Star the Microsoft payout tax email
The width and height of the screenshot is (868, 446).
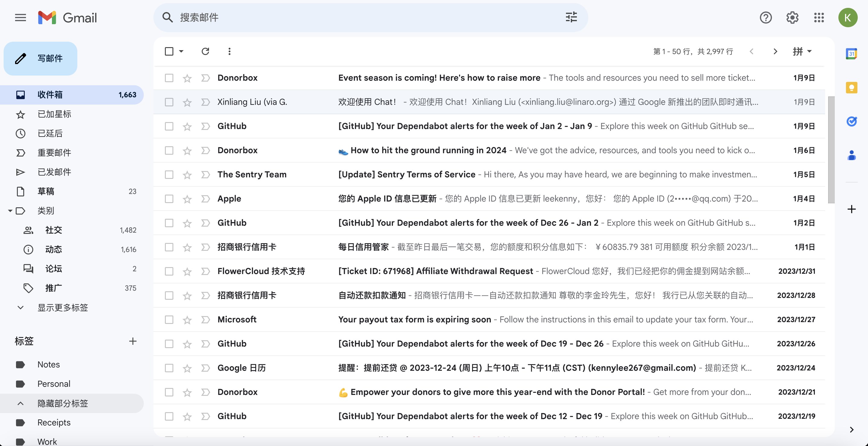(187, 320)
